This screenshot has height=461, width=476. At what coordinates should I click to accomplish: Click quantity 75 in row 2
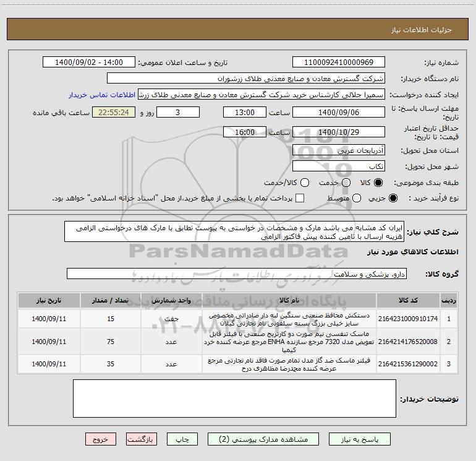click(111, 342)
